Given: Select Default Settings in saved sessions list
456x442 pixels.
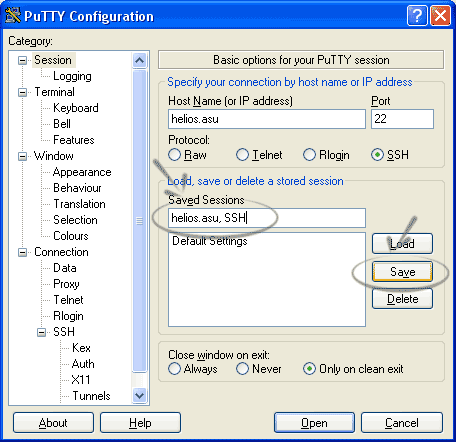Looking at the screenshot, I should pyautogui.click(x=210, y=241).
